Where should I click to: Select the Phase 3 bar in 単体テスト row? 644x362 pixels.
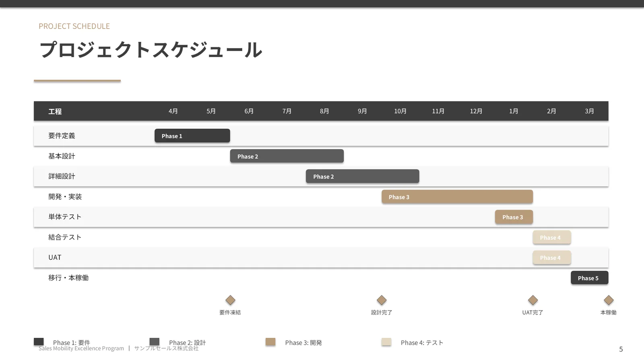pyautogui.click(x=514, y=217)
